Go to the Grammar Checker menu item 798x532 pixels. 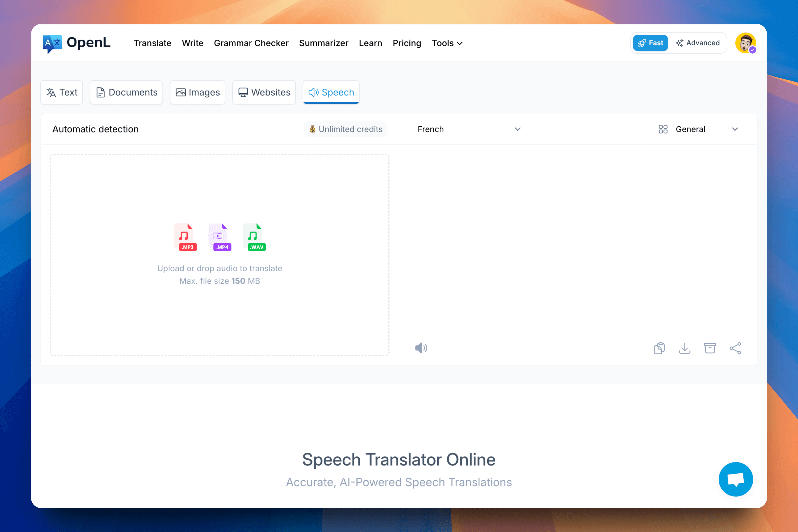coord(251,43)
